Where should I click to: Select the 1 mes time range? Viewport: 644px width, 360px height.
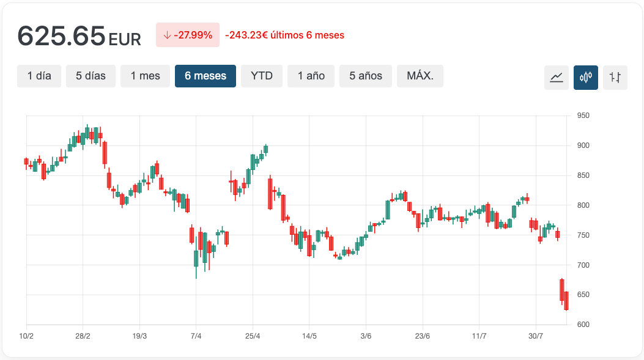point(145,76)
